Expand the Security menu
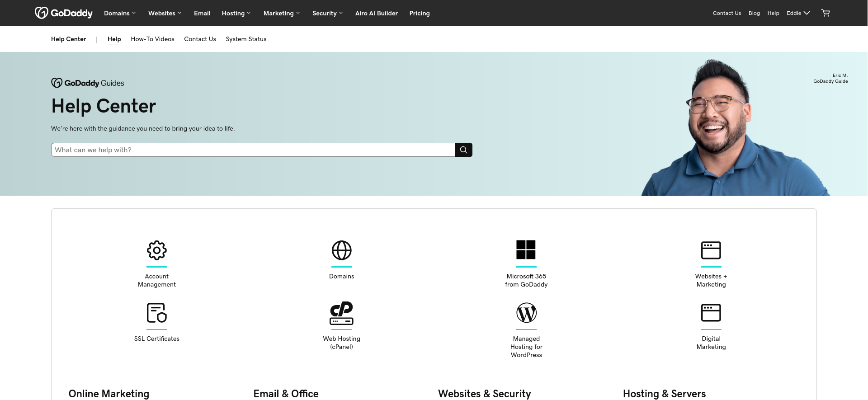Image resolution: width=868 pixels, height=400 pixels. (x=328, y=13)
